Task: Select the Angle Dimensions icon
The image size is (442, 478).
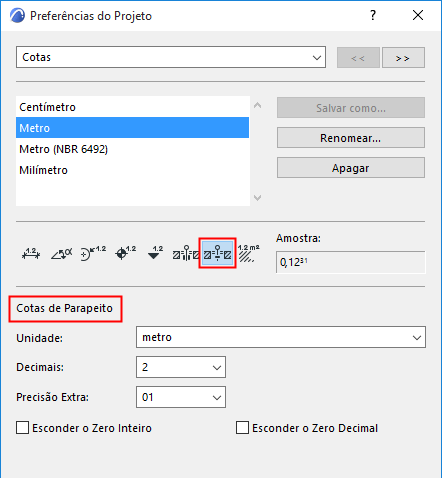Action: tap(62, 254)
